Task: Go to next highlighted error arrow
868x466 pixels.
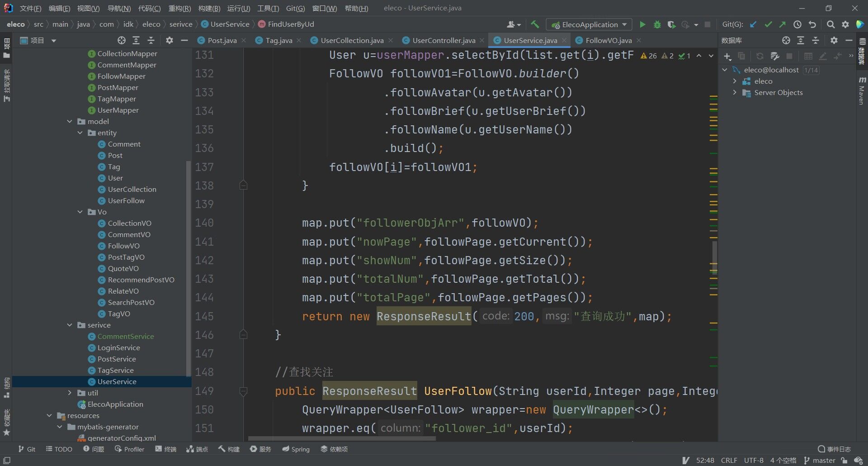Action: click(x=711, y=56)
